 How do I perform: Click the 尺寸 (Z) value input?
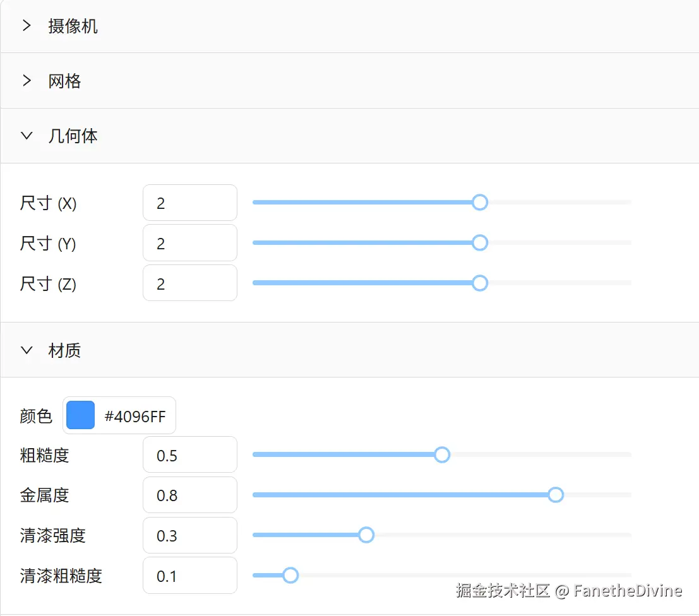(x=190, y=283)
